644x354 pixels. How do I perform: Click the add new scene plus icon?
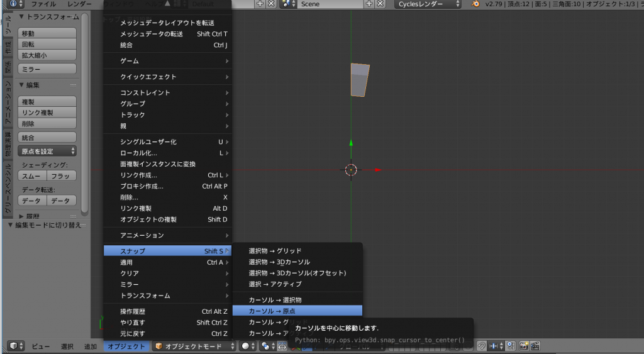(x=369, y=4)
